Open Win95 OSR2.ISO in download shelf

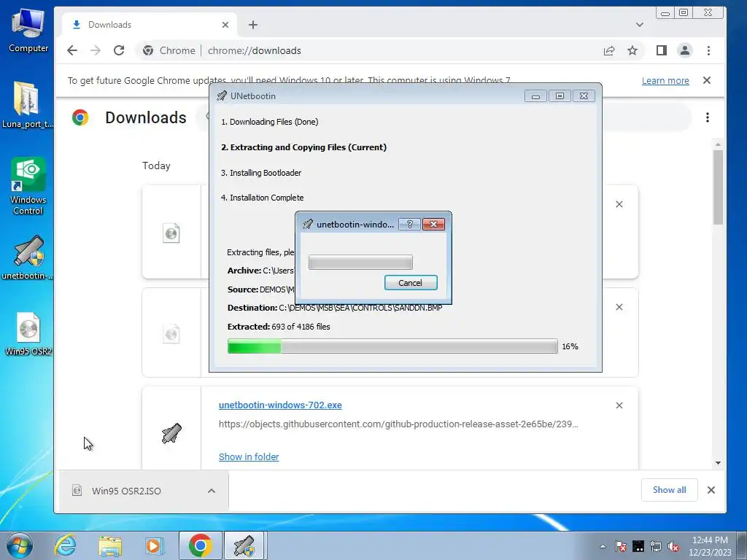click(x=127, y=491)
